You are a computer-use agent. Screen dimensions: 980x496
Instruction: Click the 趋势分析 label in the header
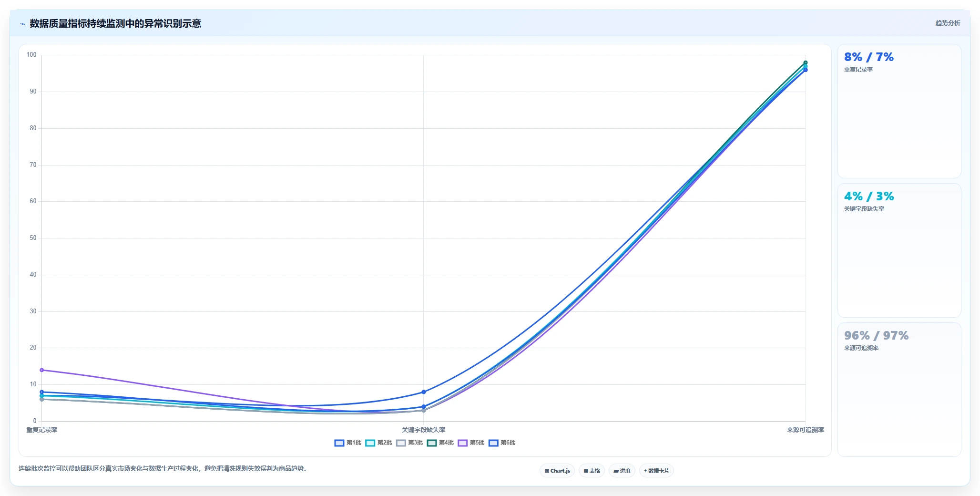click(x=948, y=23)
